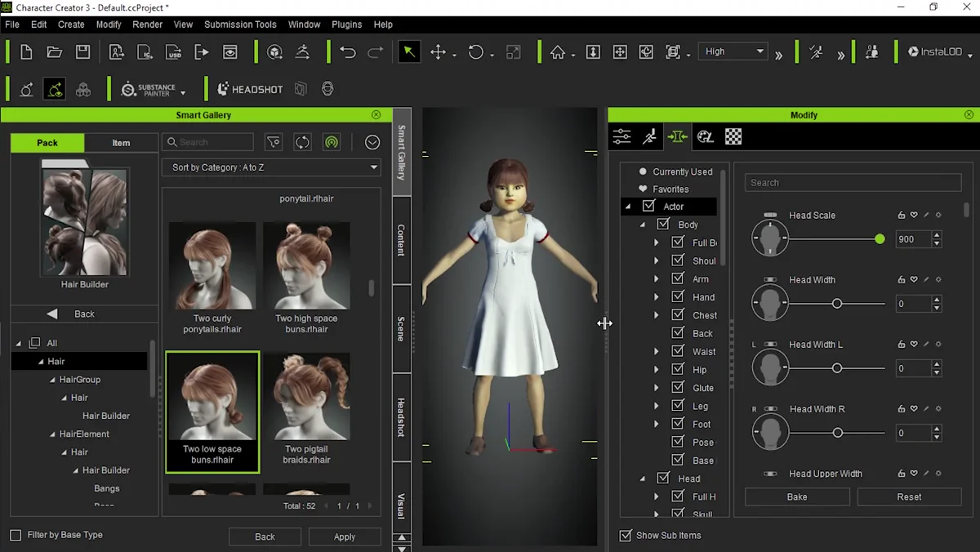This screenshot has width=980, height=552.
Task: Switch to the Item tab
Action: (121, 143)
